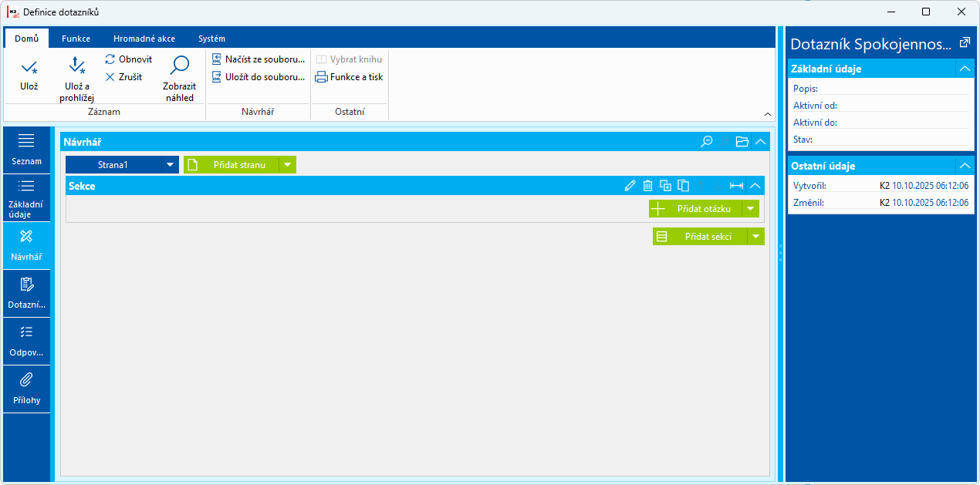Maximize the Definice dotazníků window
Viewport: 980px width, 485px height.
[x=926, y=12]
